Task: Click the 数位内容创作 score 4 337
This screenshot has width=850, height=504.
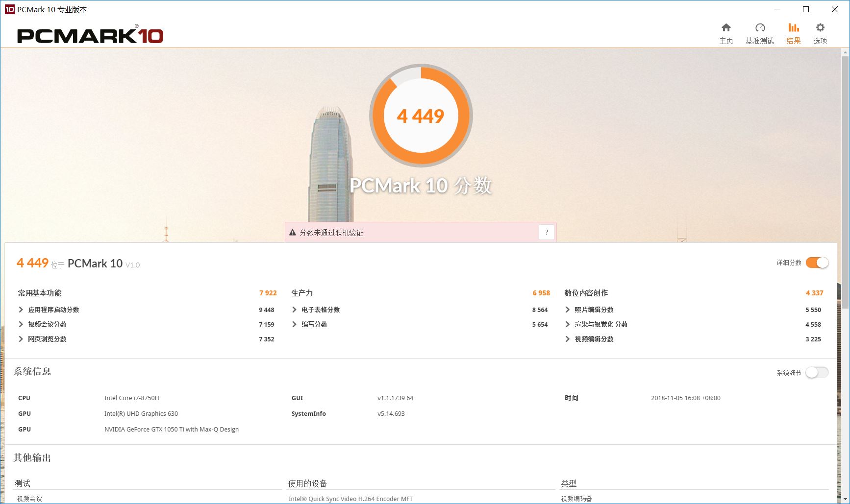Action: coord(814,293)
